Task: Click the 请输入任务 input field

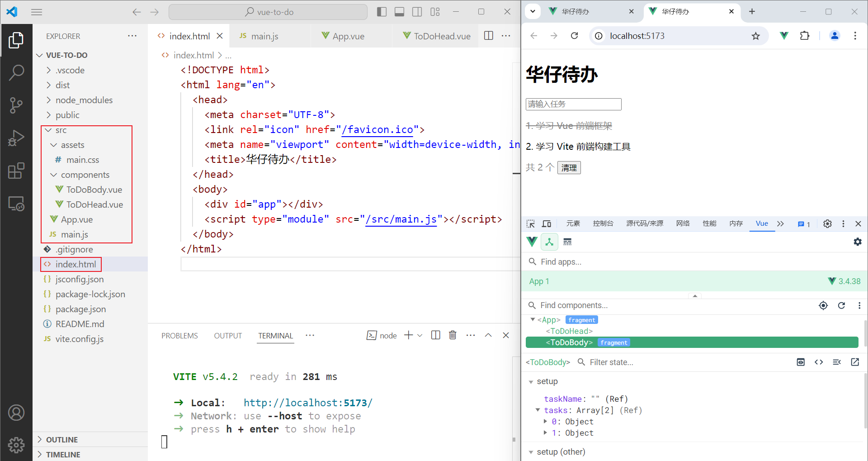Action: 573,104
